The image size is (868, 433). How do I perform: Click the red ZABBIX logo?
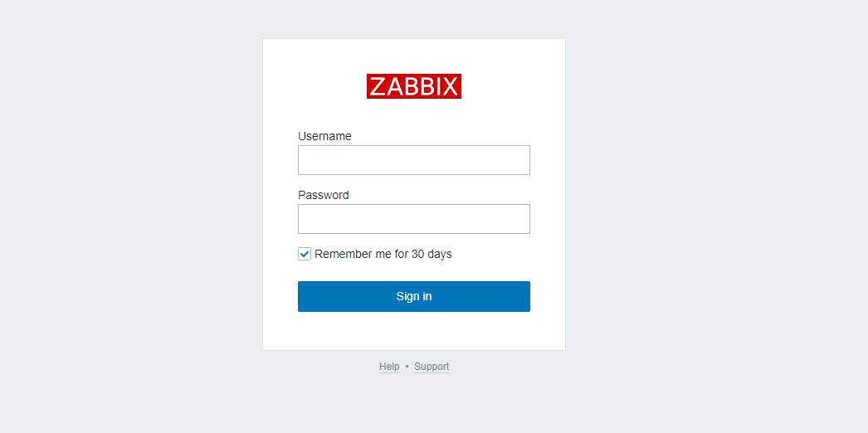[413, 86]
